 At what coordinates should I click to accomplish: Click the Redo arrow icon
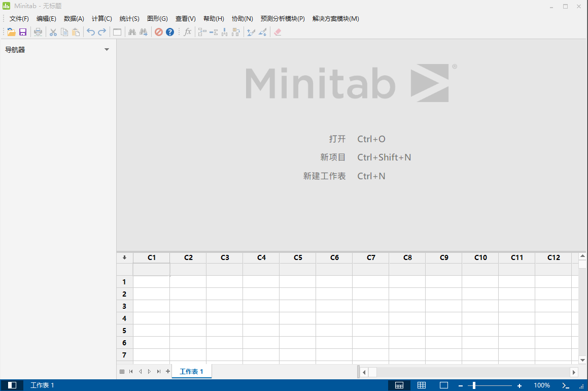click(x=102, y=32)
